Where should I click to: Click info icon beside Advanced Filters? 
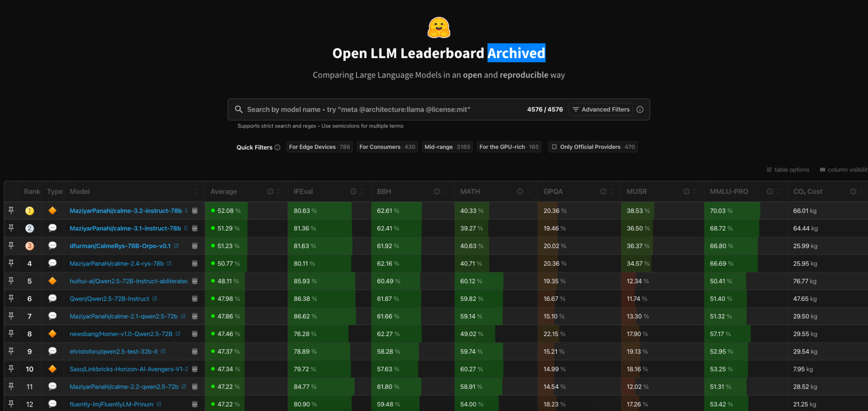click(x=640, y=109)
